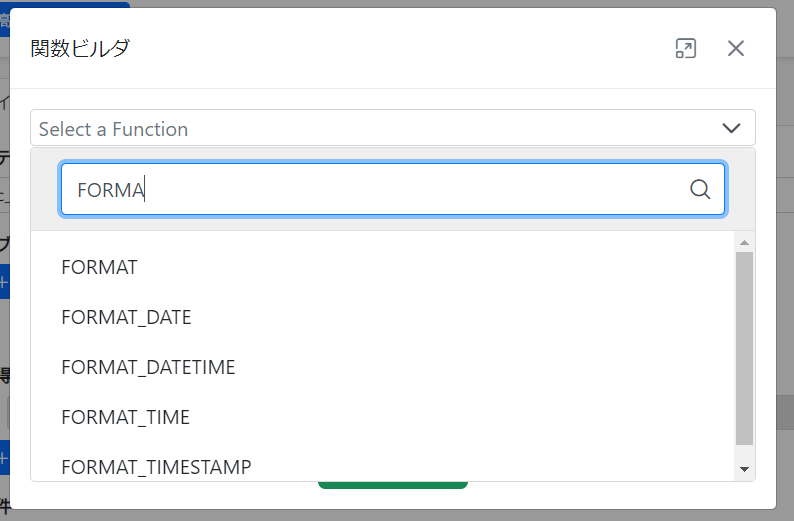Click scrollbar track below the thumb

744,452
